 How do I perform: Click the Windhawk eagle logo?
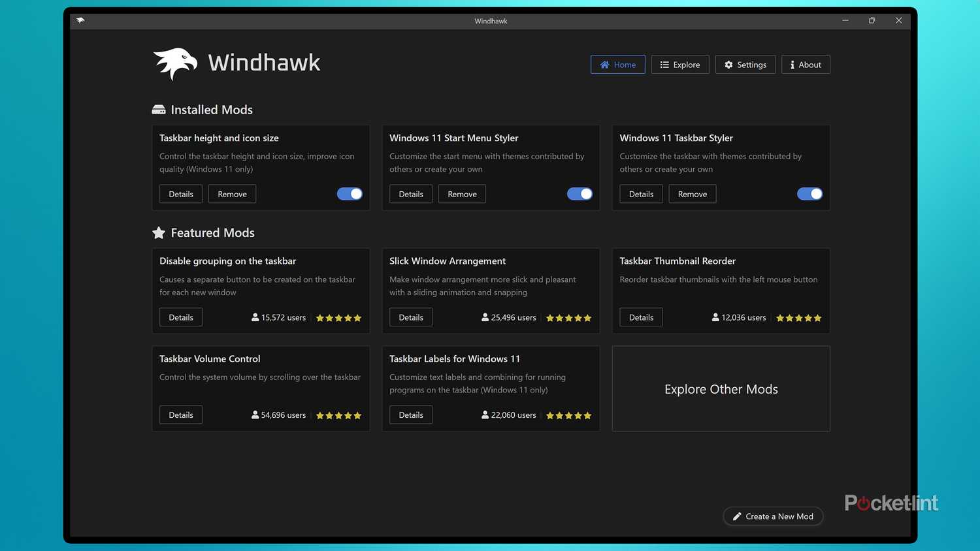pyautogui.click(x=174, y=63)
